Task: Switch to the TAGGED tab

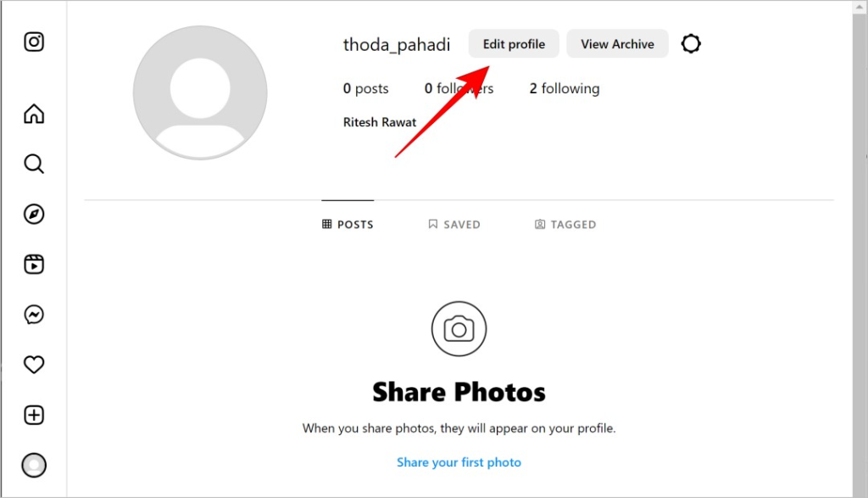Action: (x=565, y=224)
